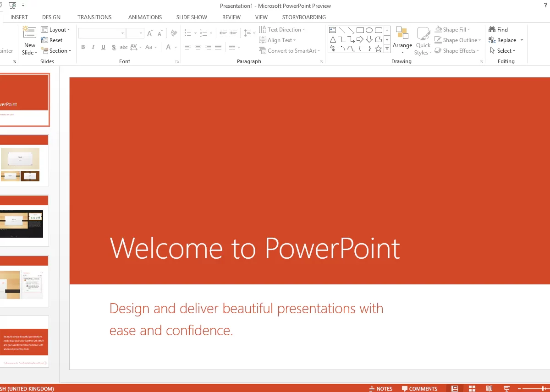Screen dimensions: 550x392
Task: Click the Increase List Level icon
Action: click(233, 33)
